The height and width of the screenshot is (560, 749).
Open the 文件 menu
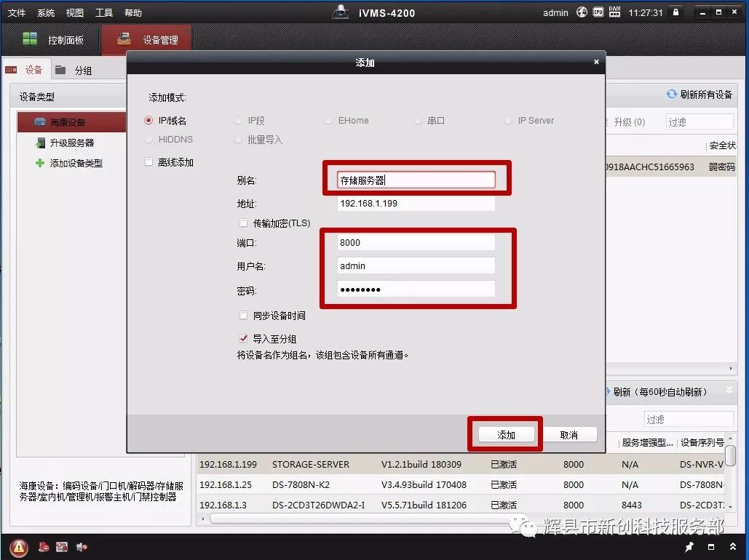17,13
